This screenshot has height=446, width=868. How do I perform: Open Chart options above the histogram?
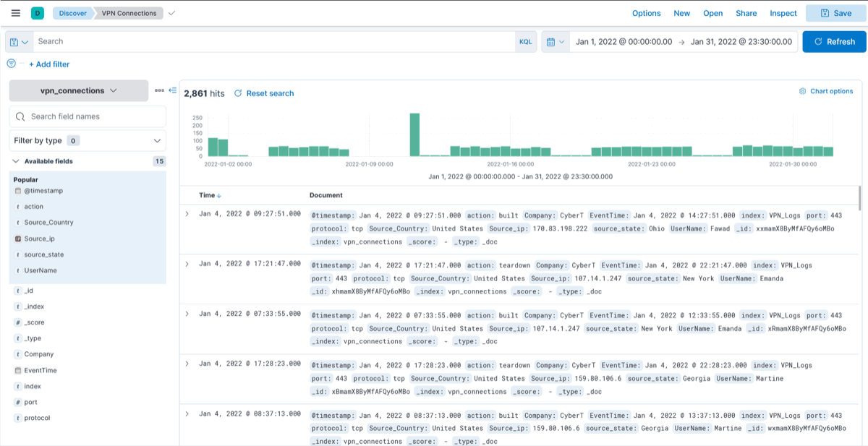pyautogui.click(x=826, y=91)
